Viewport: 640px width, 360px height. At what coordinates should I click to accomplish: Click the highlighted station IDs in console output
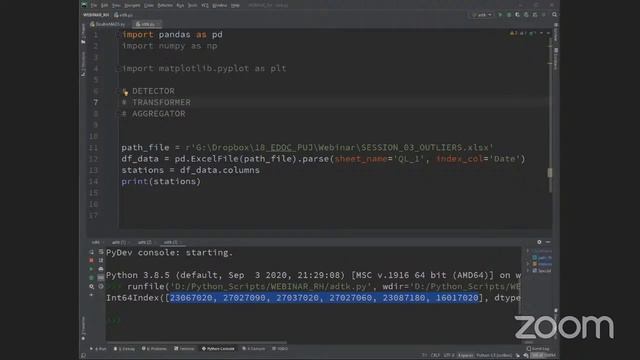[x=324, y=298]
